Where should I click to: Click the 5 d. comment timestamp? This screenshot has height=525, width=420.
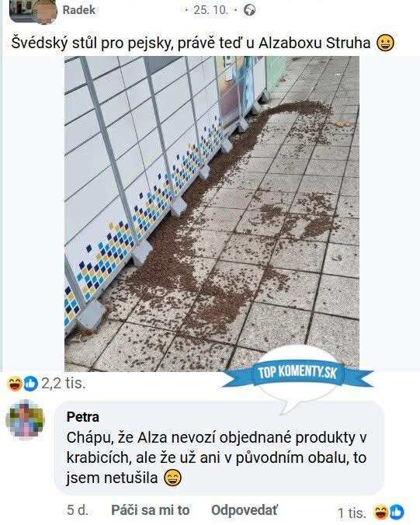tap(78, 510)
